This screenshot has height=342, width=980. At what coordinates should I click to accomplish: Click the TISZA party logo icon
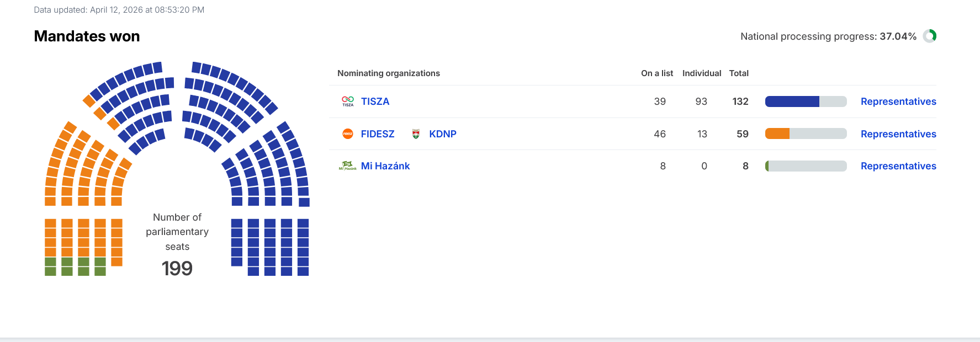348,101
